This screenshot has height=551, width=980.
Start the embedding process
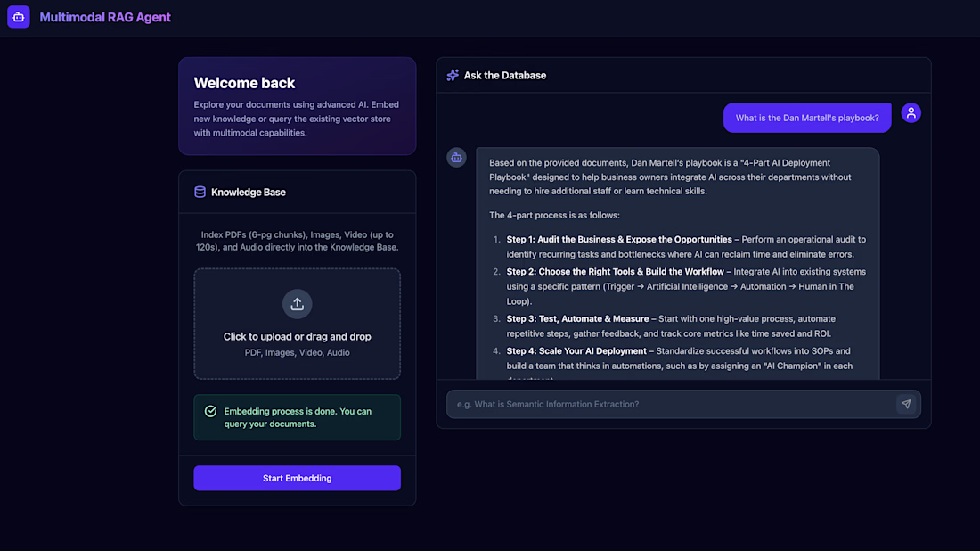(x=297, y=478)
